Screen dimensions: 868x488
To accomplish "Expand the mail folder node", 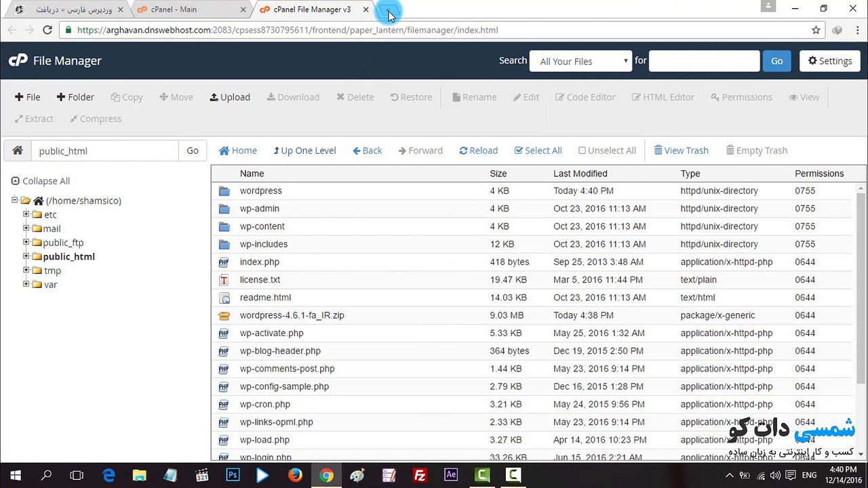I will [x=26, y=228].
